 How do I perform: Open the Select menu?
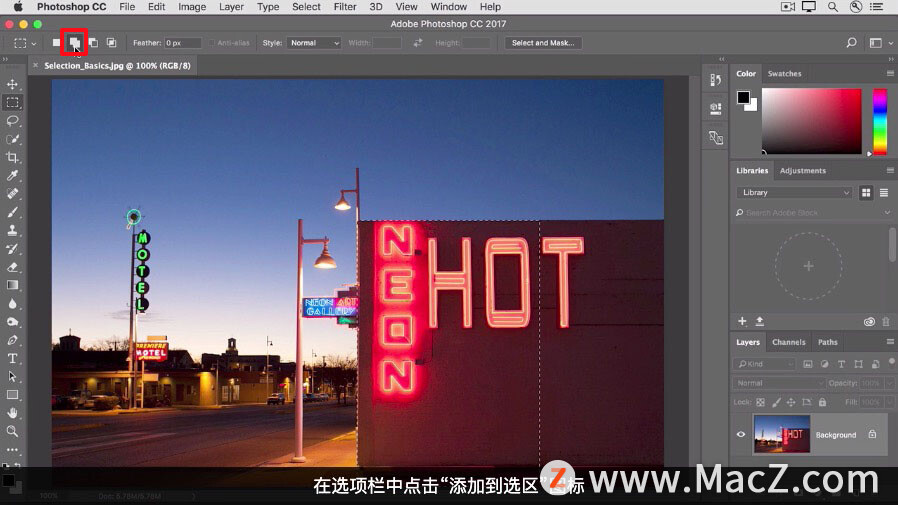coord(306,7)
